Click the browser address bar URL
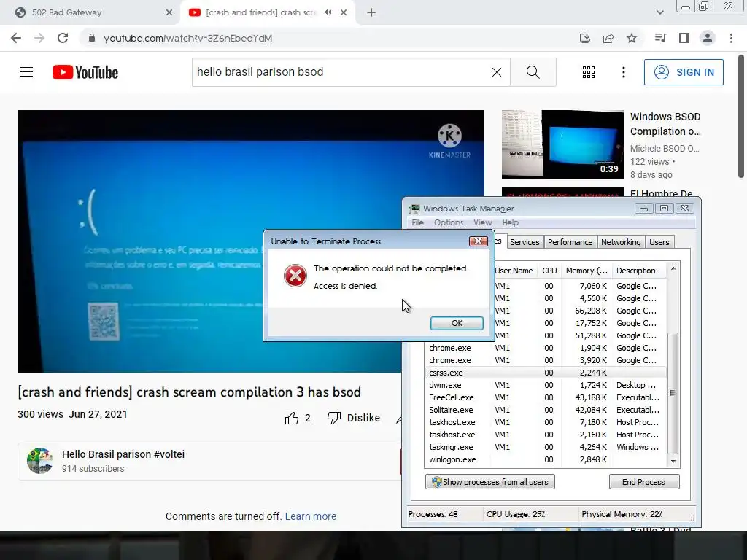This screenshot has width=747, height=560. click(187, 38)
